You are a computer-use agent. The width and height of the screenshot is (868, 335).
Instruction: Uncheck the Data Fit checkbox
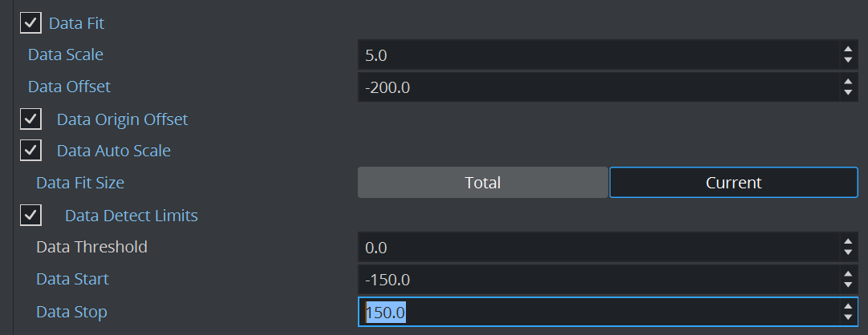click(30, 23)
